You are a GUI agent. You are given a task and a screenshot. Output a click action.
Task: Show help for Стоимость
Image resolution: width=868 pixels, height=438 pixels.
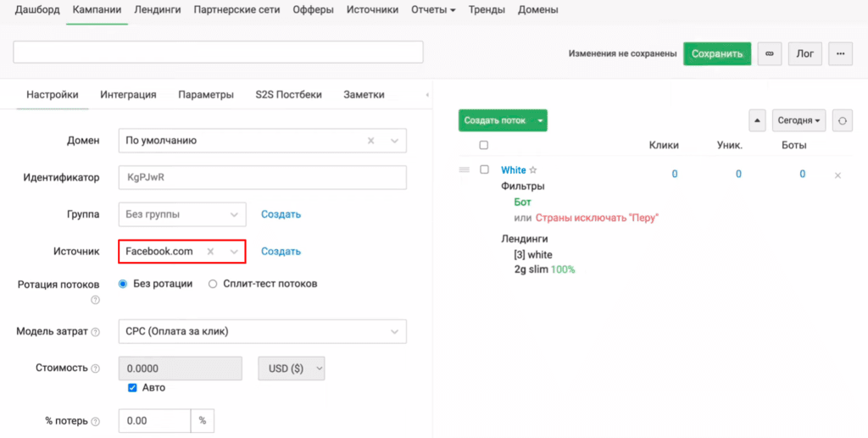95,369
